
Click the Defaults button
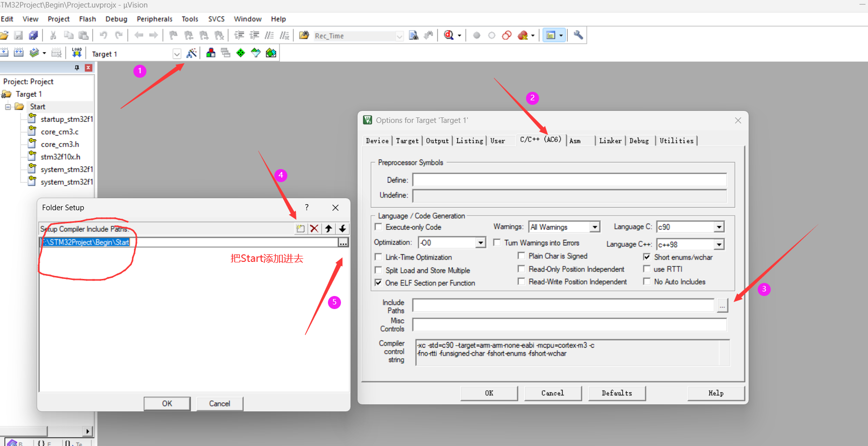tap(617, 393)
